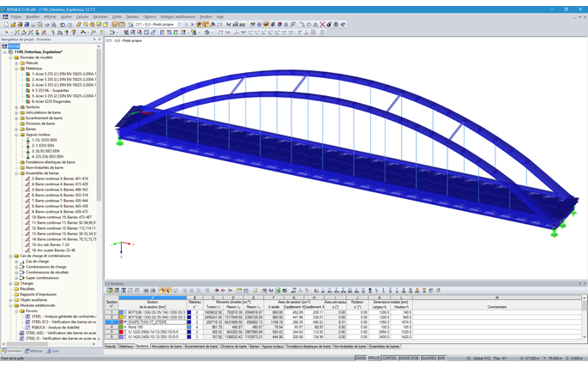Open the Fichier menu
588x368 pixels.
coord(16,17)
